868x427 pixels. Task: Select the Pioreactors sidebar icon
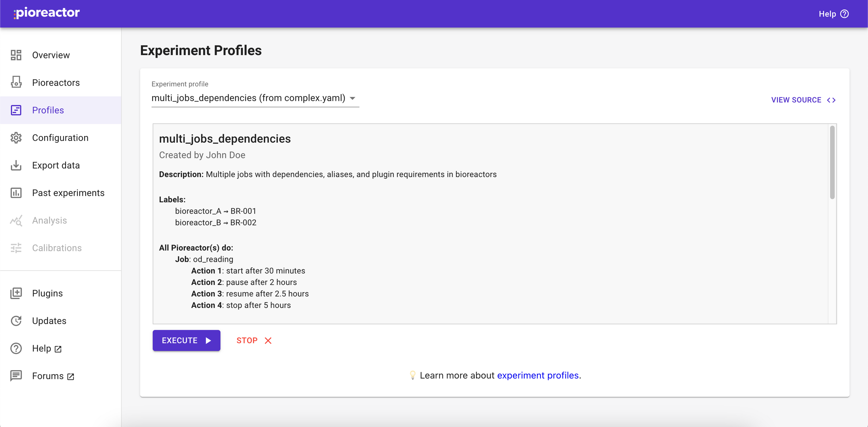click(16, 82)
